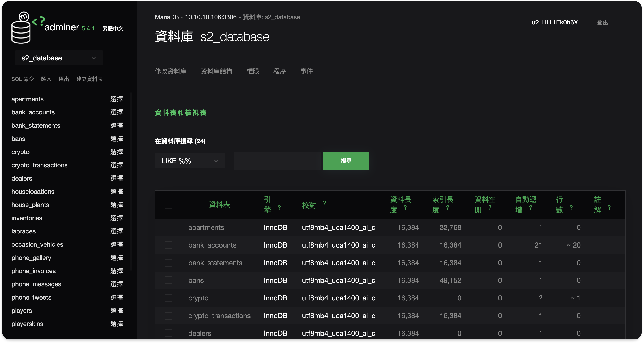Click the sidebar table list scrollbar
Screen dimensions: 644x343
pos(131,182)
